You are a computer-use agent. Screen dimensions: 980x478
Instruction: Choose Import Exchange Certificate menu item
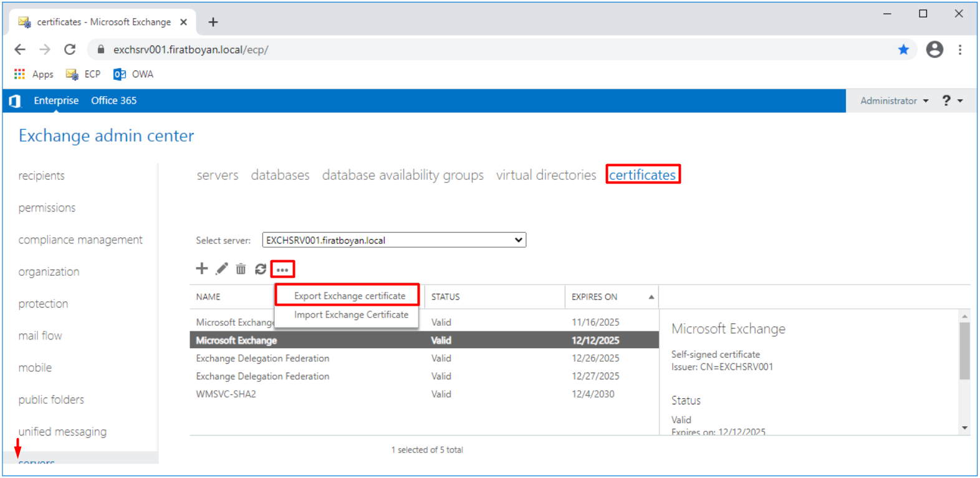[x=351, y=315]
